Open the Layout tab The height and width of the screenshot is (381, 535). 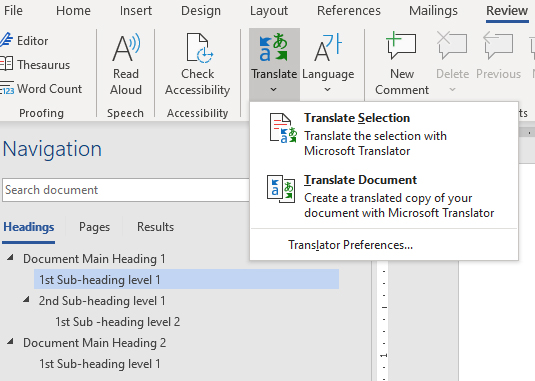[x=269, y=11]
